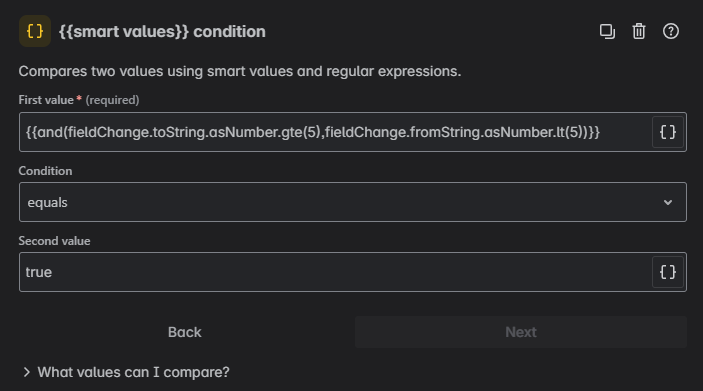Duplicate this condition with the copy icon
Screen dimensions: 703x391
click(608, 31)
